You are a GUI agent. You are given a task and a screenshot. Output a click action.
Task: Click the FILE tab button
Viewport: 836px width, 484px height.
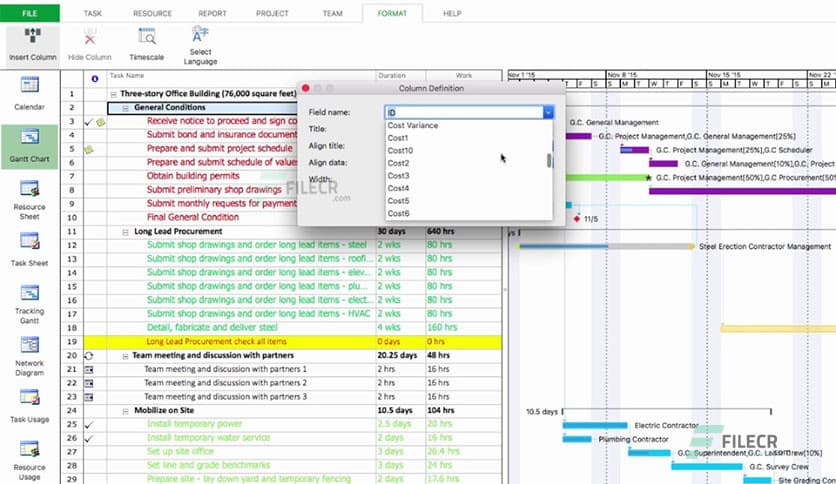click(x=30, y=13)
